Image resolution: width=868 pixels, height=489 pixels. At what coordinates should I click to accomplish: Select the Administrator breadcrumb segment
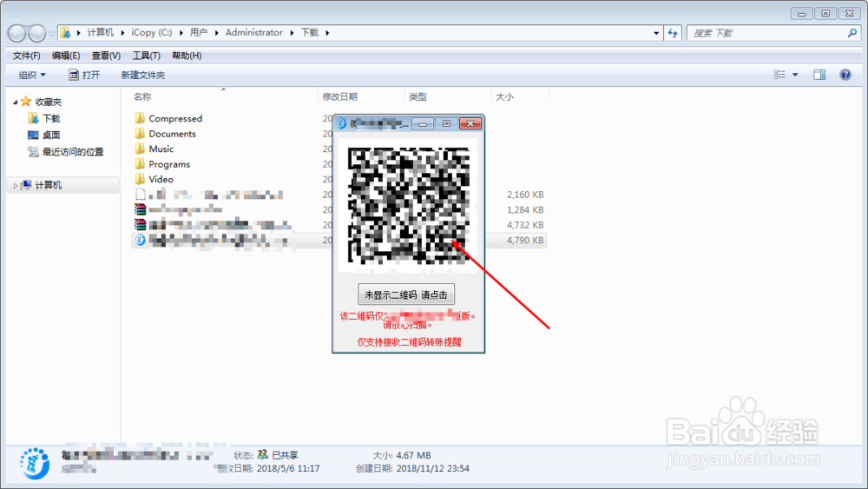tap(254, 33)
